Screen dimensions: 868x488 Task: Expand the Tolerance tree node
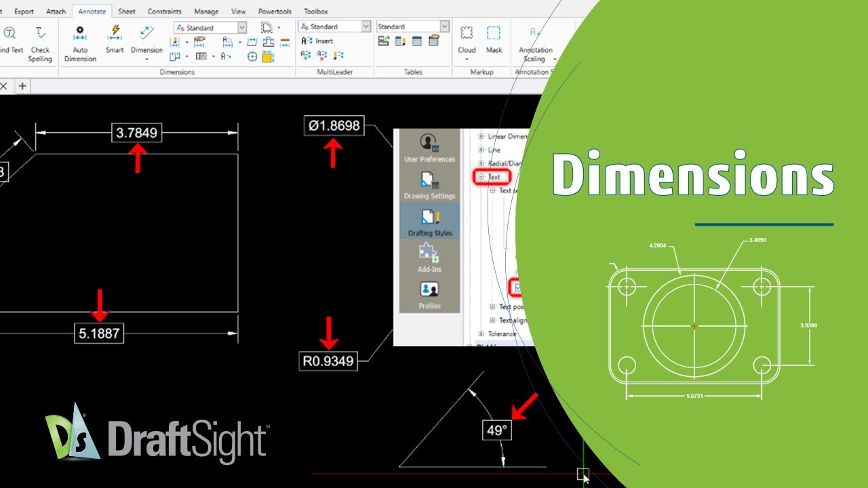[x=481, y=333]
